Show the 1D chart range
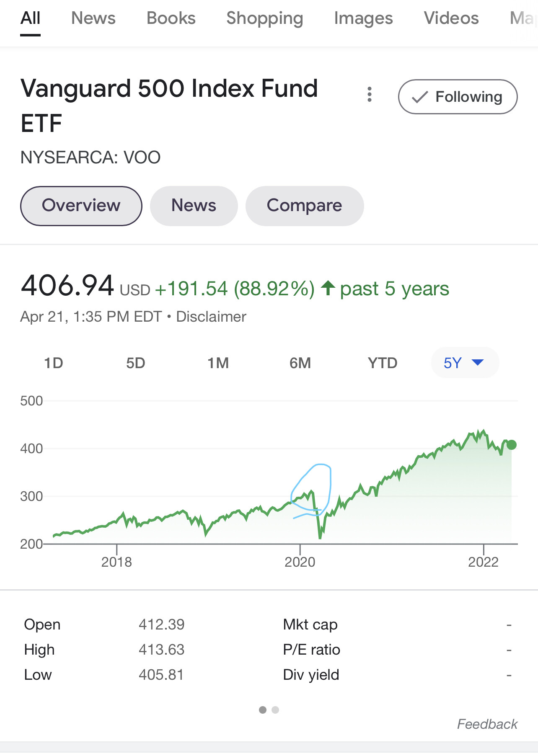Screen dimensions: 538x756 pyautogui.click(x=54, y=363)
